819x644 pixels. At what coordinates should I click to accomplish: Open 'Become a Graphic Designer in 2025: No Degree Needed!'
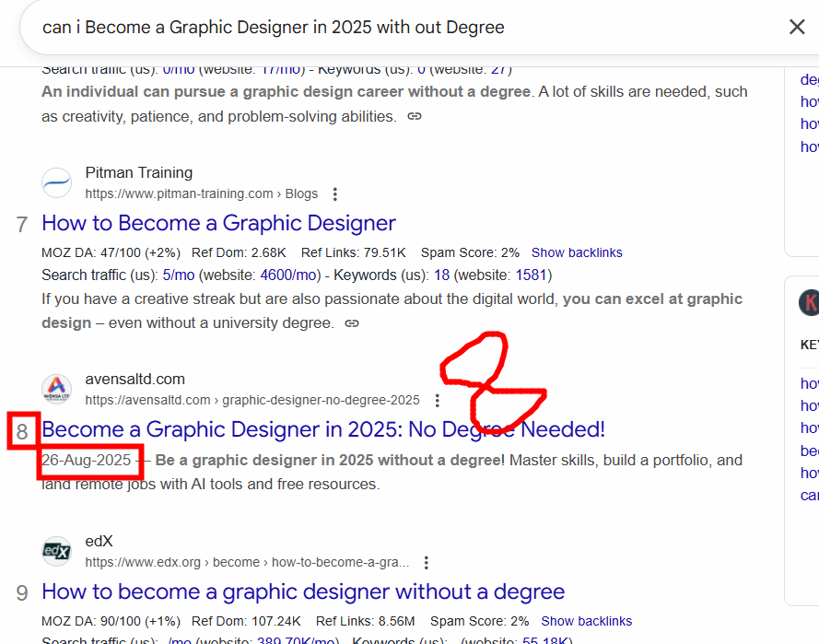coord(322,429)
